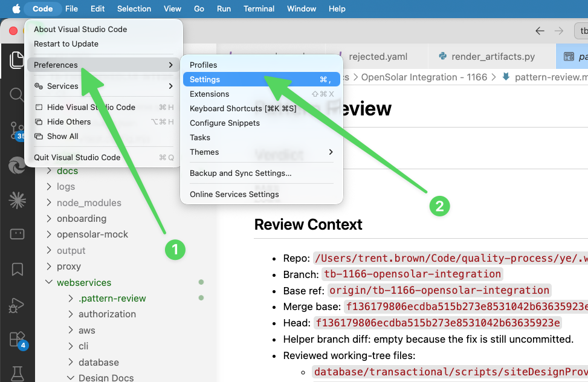Expand the cli folder
Image resolution: width=588 pixels, height=382 pixels.
click(71, 346)
